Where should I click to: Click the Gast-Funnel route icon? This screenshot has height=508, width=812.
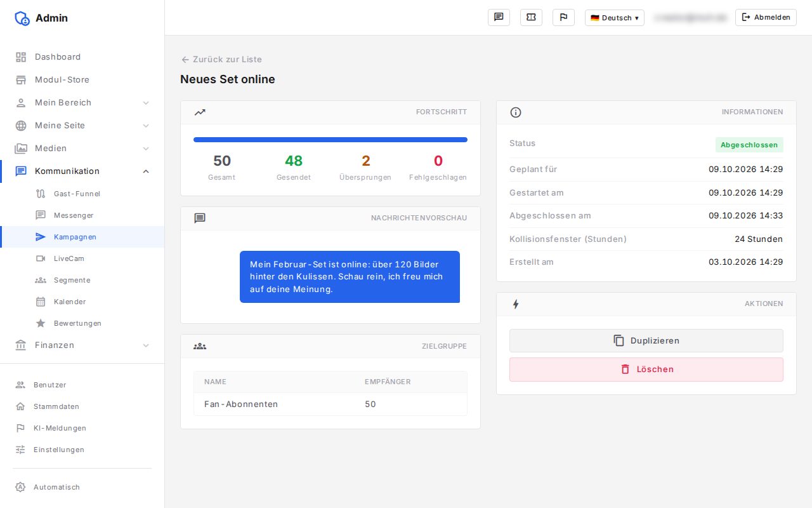tap(41, 194)
